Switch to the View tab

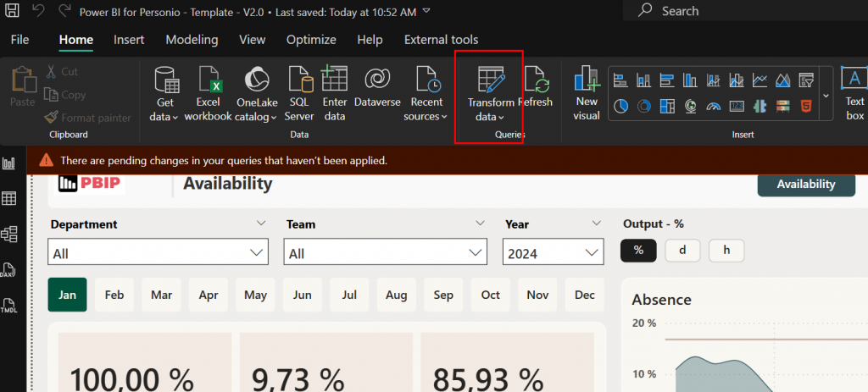click(252, 40)
